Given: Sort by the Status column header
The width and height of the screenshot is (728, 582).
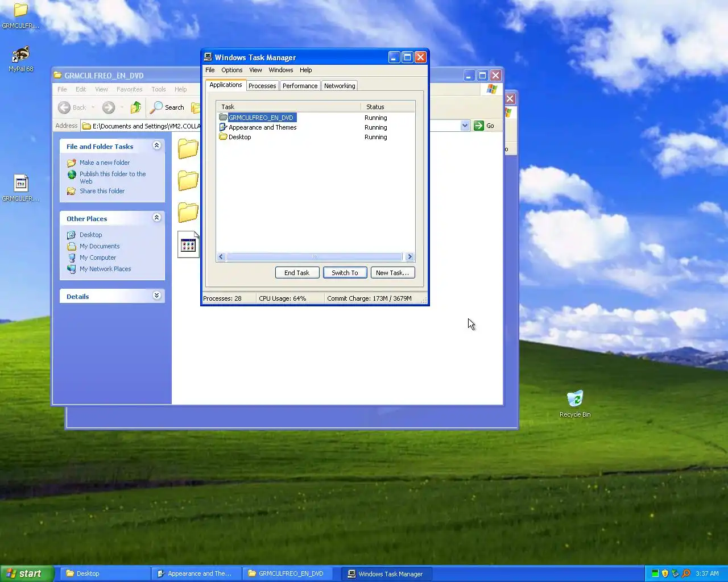Looking at the screenshot, I should click(x=388, y=107).
